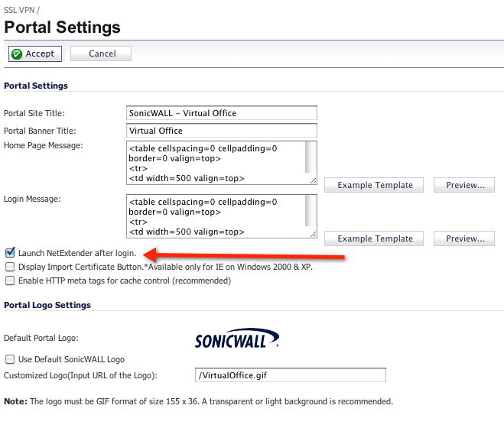The image size is (504, 441).
Task: Click the Login Message scrollbar
Action: pos(311,211)
